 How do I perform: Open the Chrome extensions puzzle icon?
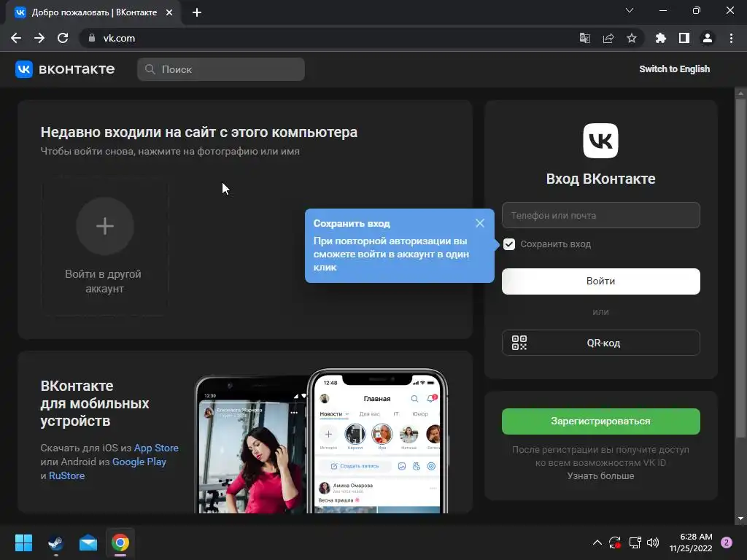coord(661,38)
